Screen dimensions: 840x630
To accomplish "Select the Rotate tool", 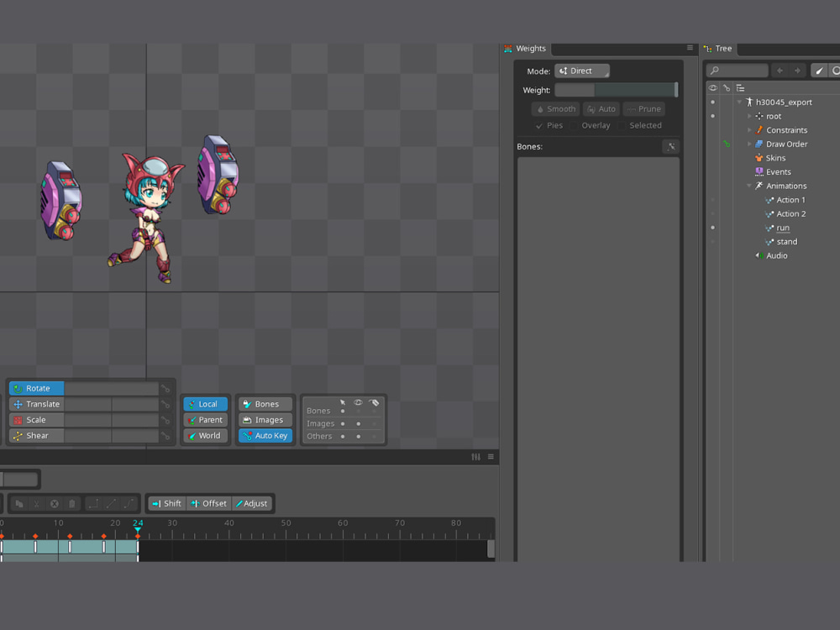I will pos(35,387).
